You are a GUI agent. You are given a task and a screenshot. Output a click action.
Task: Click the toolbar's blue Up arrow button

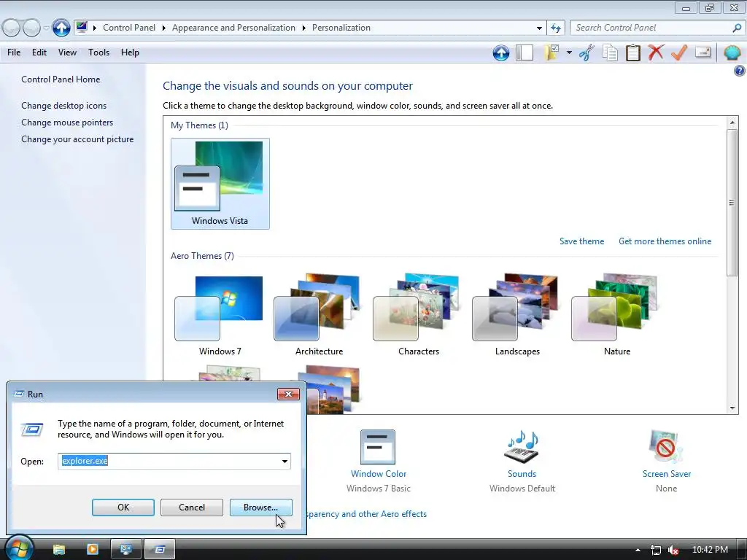tap(500, 52)
